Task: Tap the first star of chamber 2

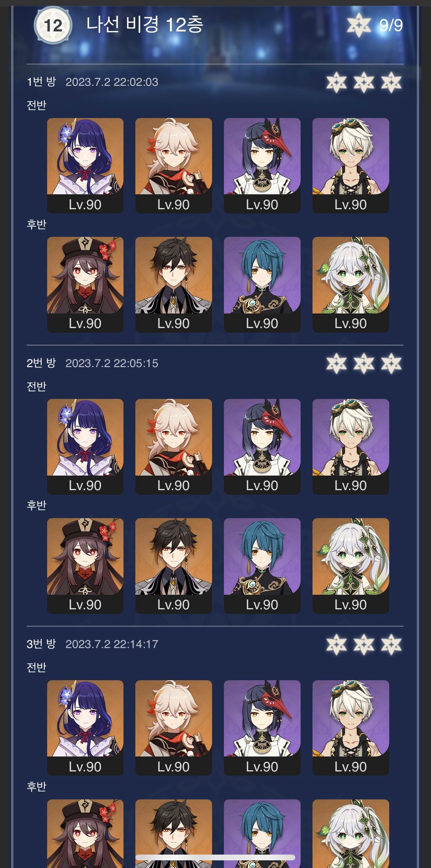Action: tap(336, 363)
